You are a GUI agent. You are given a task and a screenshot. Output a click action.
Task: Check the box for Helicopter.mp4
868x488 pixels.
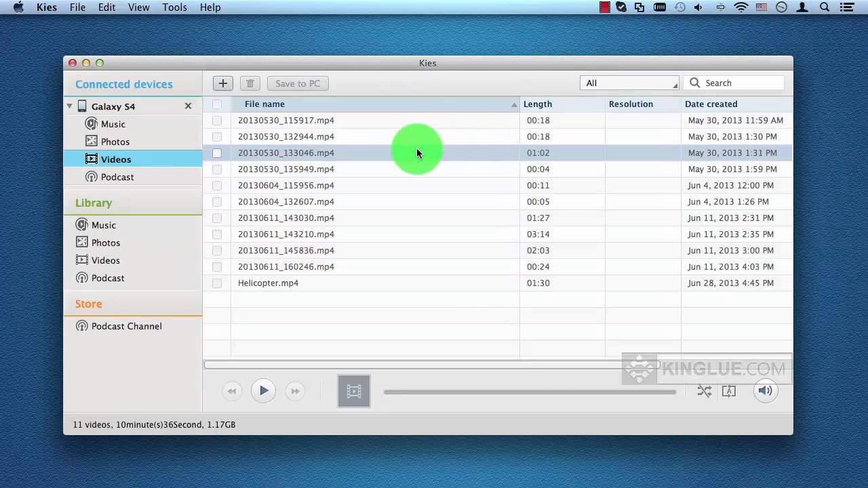click(217, 283)
